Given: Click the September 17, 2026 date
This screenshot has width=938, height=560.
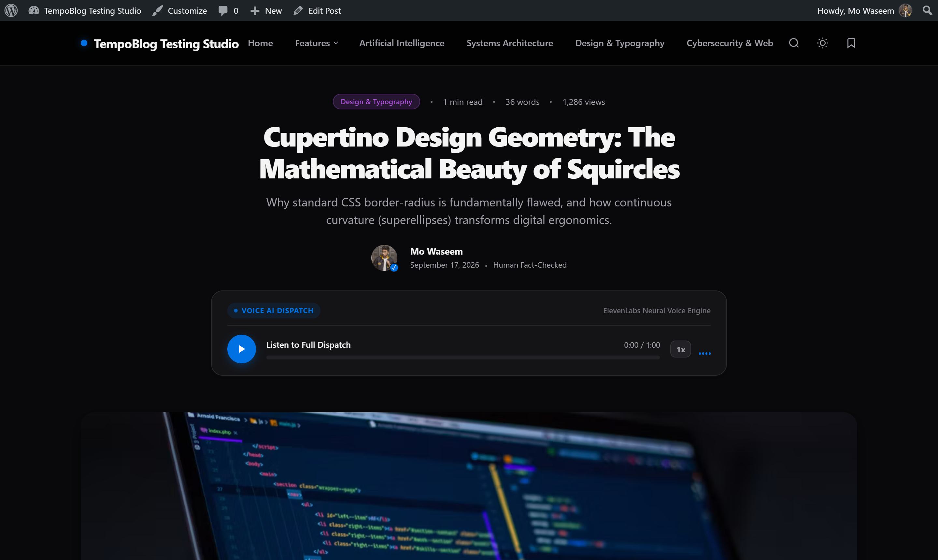Looking at the screenshot, I should click(x=445, y=265).
